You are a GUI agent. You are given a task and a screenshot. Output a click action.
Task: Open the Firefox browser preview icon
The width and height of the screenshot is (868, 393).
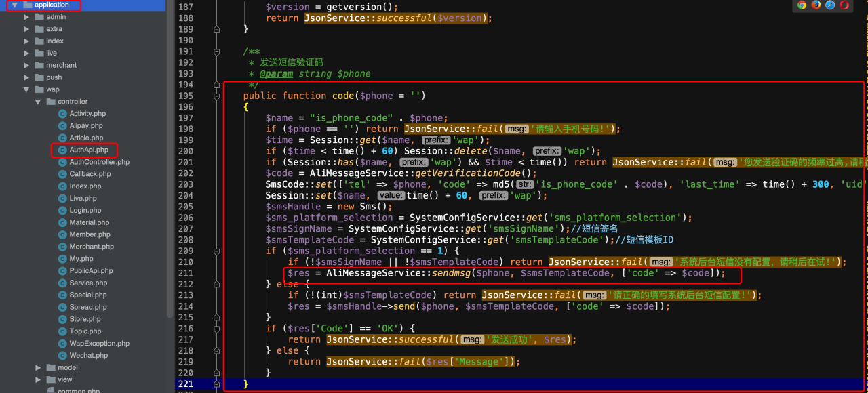[816, 5]
